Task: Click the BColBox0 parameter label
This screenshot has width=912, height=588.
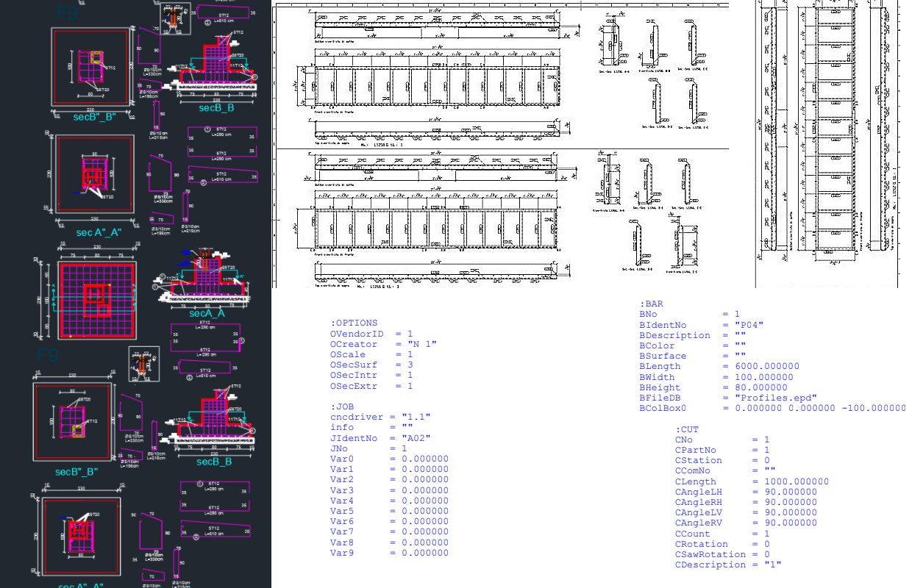Action: (x=663, y=408)
